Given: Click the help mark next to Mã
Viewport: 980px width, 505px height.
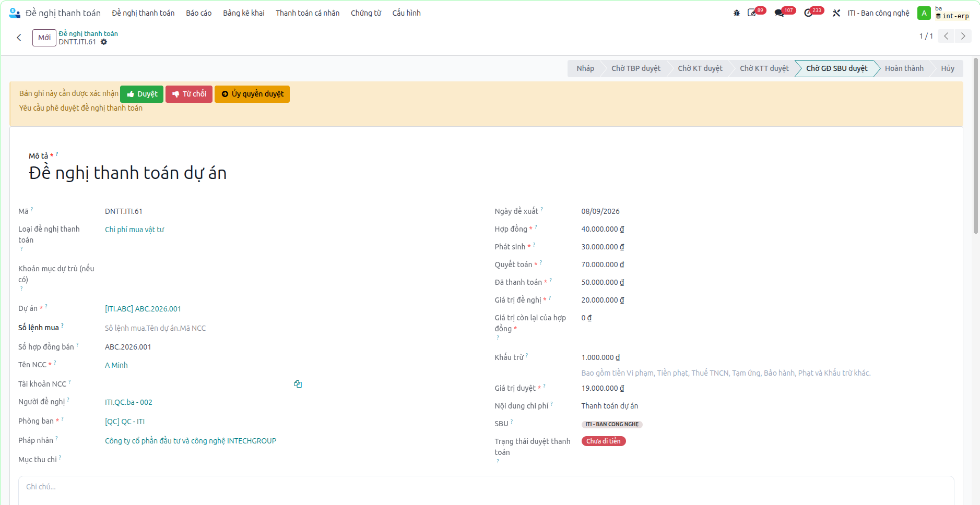Looking at the screenshot, I should pyautogui.click(x=32, y=209).
